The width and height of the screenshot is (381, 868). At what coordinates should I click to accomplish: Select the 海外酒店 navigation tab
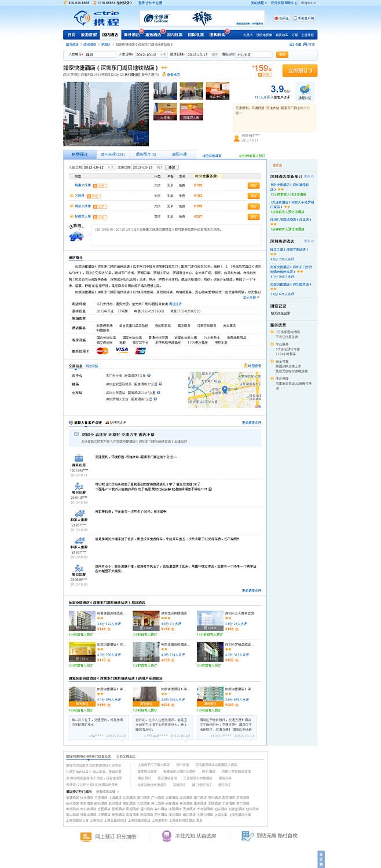(x=132, y=35)
